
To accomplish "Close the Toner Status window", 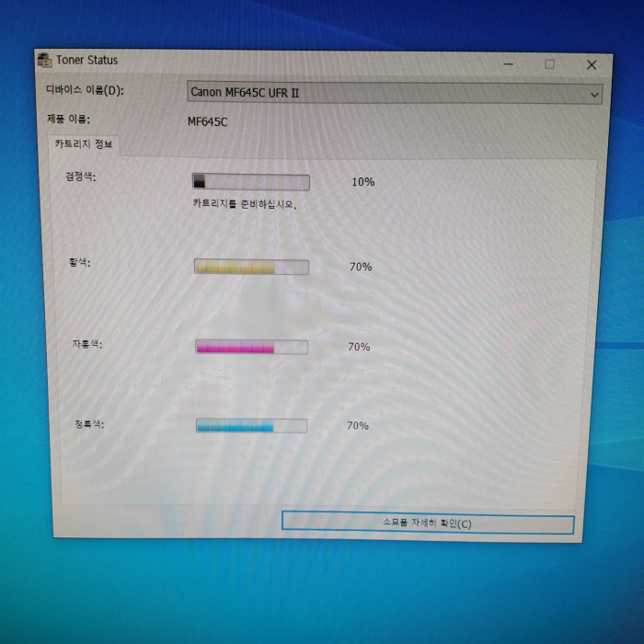I will pos(592,65).
